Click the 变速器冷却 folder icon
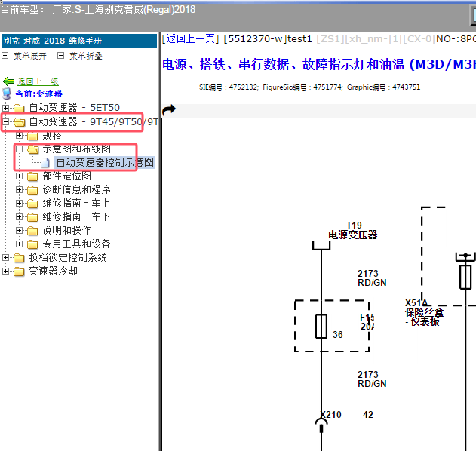 (19, 272)
